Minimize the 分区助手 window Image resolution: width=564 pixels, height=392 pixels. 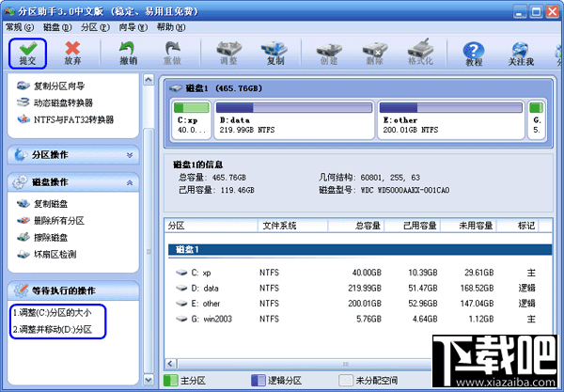tap(519, 12)
